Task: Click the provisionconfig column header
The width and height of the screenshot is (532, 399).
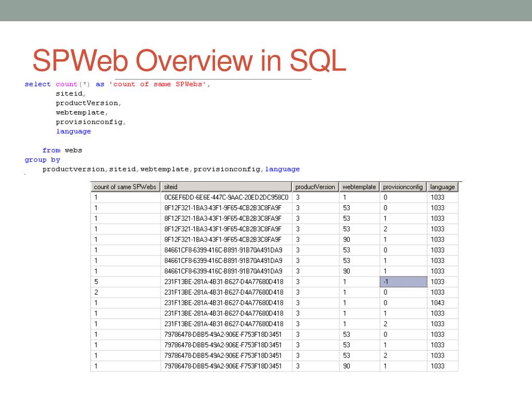Action: (403, 187)
